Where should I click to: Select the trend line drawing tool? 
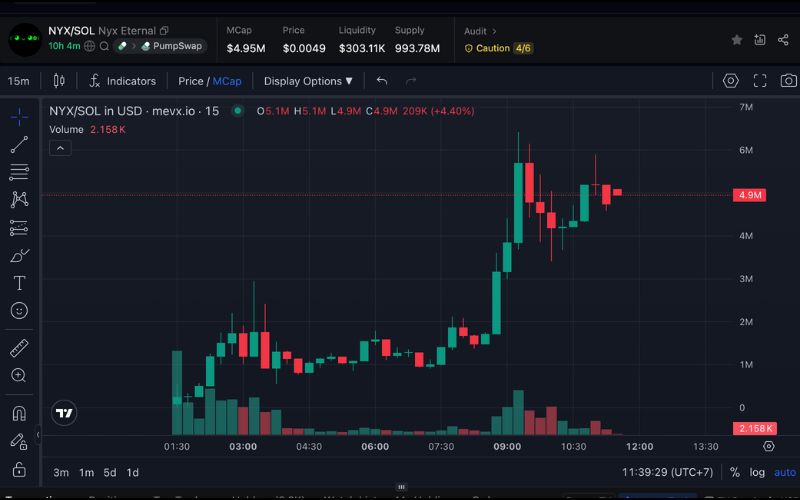pos(19,144)
